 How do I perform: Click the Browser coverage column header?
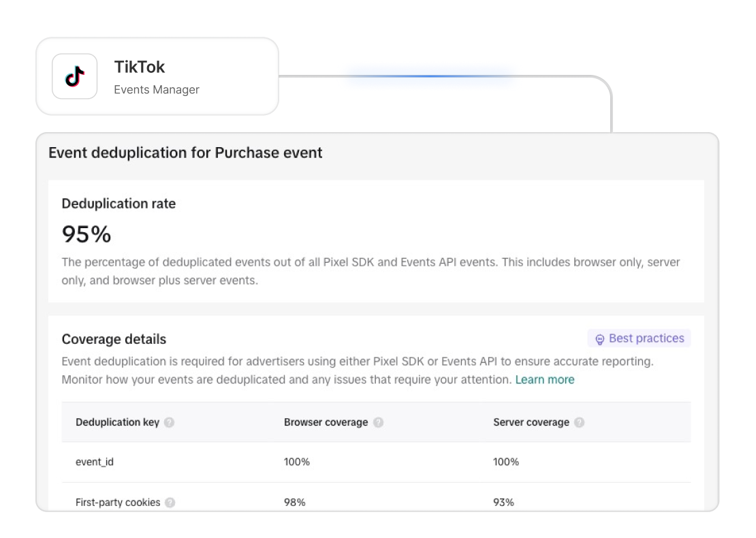tap(326, 422)
